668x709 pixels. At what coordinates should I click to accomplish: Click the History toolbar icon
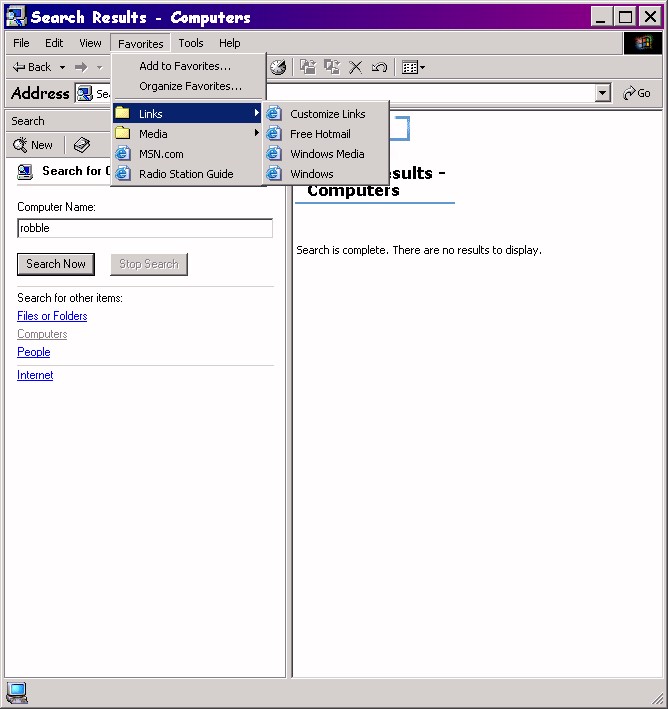[x=278, y=67]
